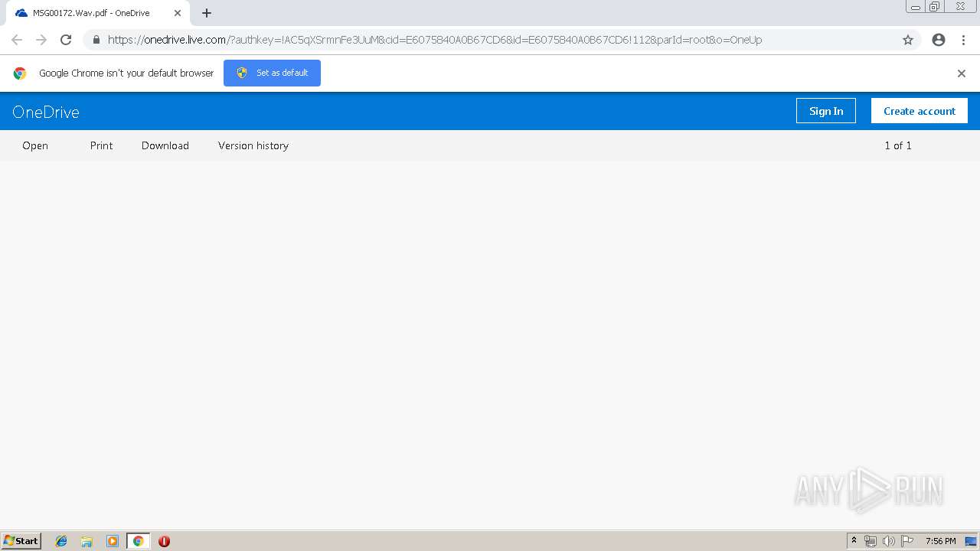Restore down the Chrome window
The image size is (980, 551).
tap(935, 7)
